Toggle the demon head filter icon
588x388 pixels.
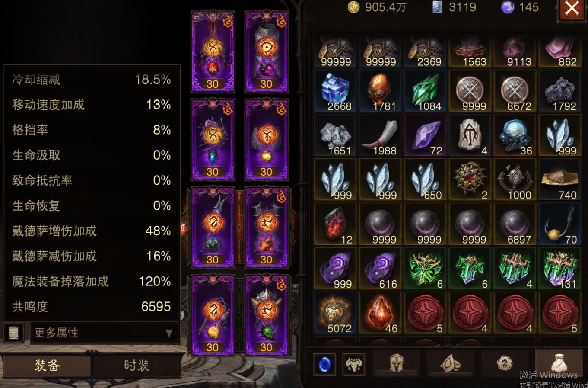point(353,364)
